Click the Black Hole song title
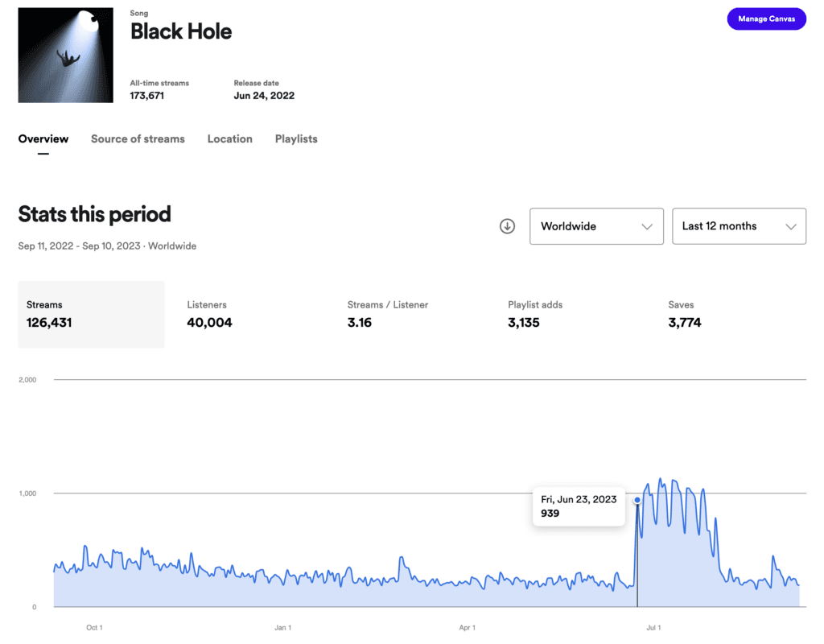 181,31
